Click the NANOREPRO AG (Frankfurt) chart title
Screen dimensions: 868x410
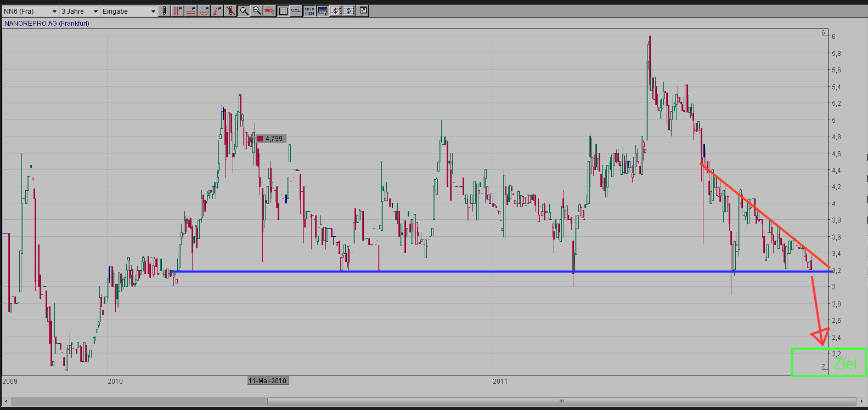[47, 24]
